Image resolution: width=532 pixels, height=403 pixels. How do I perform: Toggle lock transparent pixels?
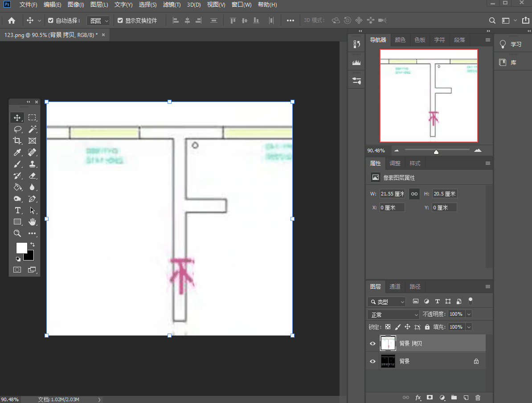pyautogui.click(x=388, y=327)
